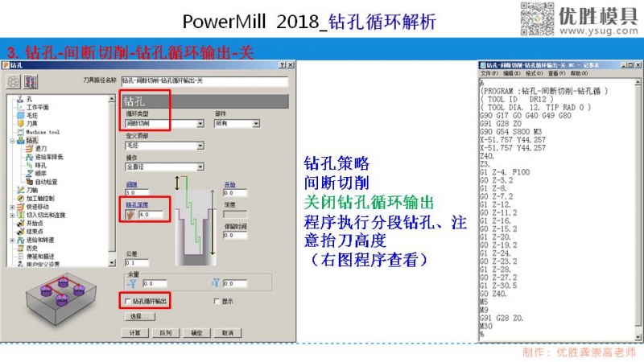
Task: Select the 孔 item icon in the tree
Action: (20, 99)
